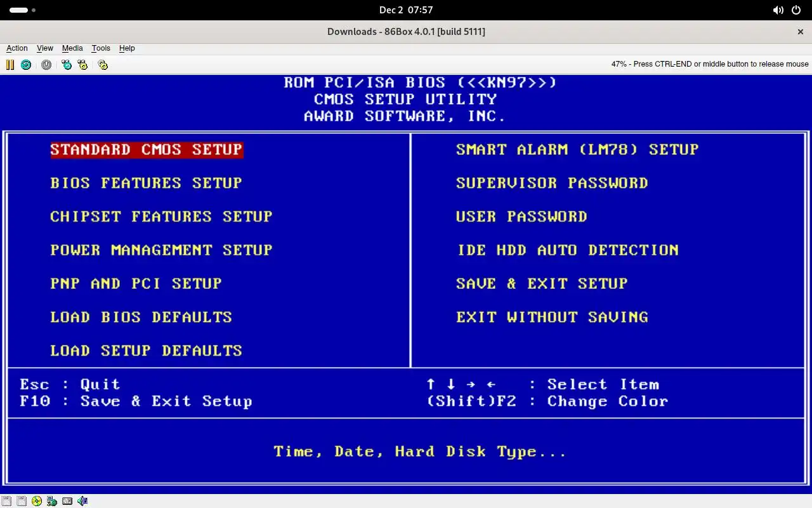Select LOAD SETUP DEFAULTS
Screen dimensions: 812x508
point(147,351)
